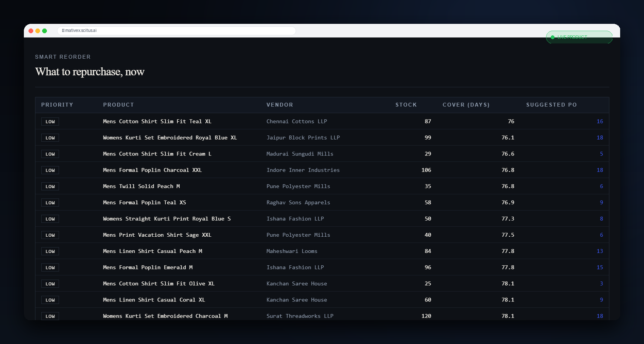Select Mens Twill Solid Peach M product
The image size is (644, 344).
(141, 186)
